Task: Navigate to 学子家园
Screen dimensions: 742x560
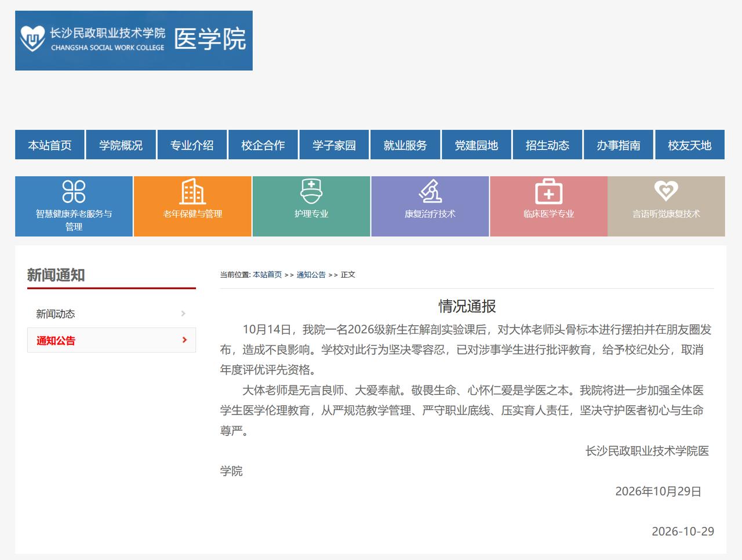Action: (x=334, y=145)
